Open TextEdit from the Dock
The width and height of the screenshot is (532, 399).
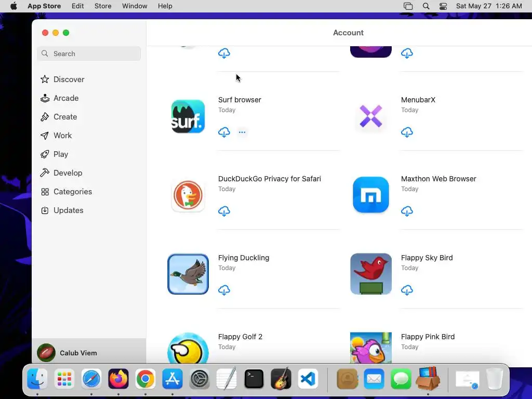click(227, 379)
